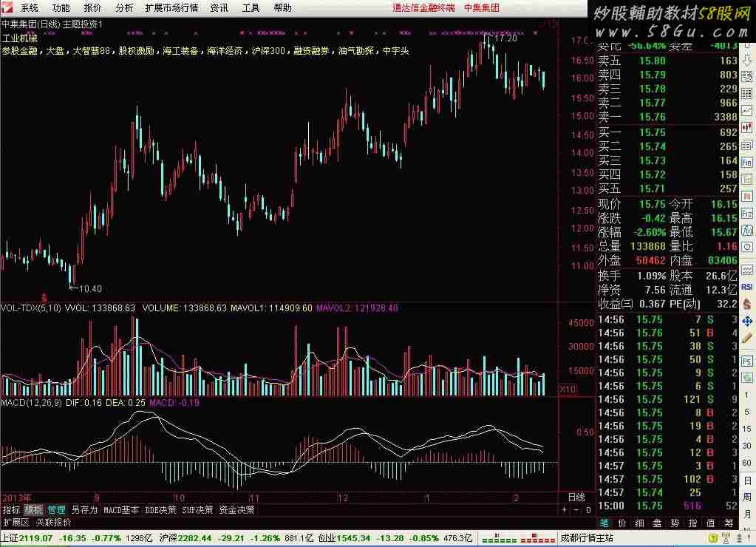Open the candlestick K-line chart icon
756x547 pixels.
click(747, 128)
